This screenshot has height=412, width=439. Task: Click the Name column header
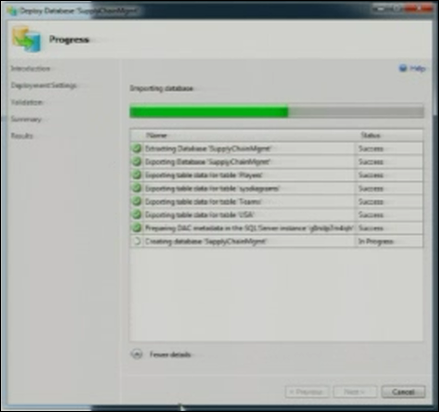(156, 135)
